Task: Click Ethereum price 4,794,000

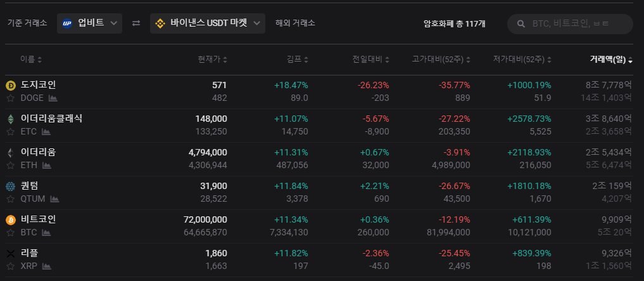Action: coord(208,152)
